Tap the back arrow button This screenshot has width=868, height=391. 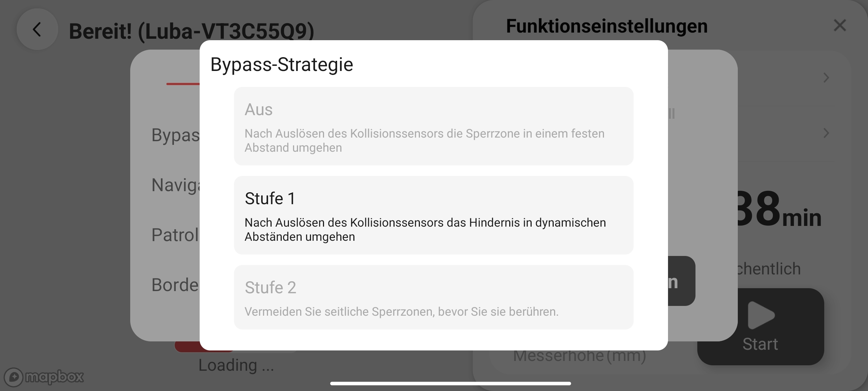tap(37, 29)
